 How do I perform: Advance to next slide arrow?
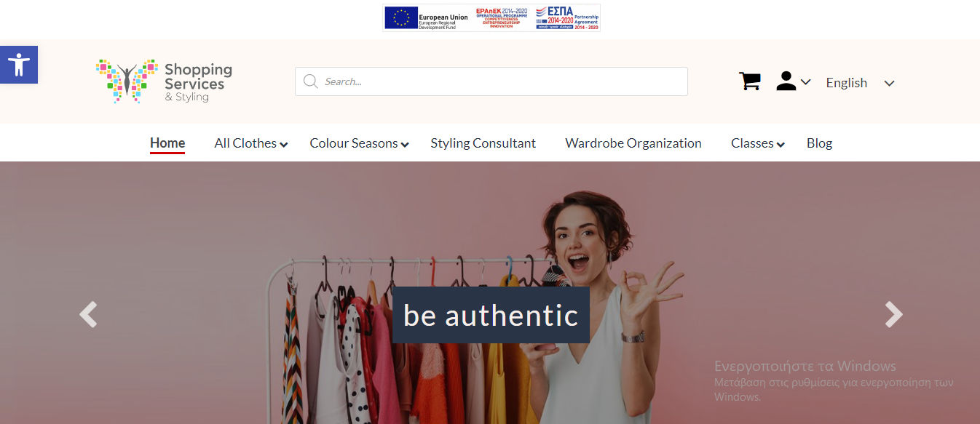(x=893, y=315)
